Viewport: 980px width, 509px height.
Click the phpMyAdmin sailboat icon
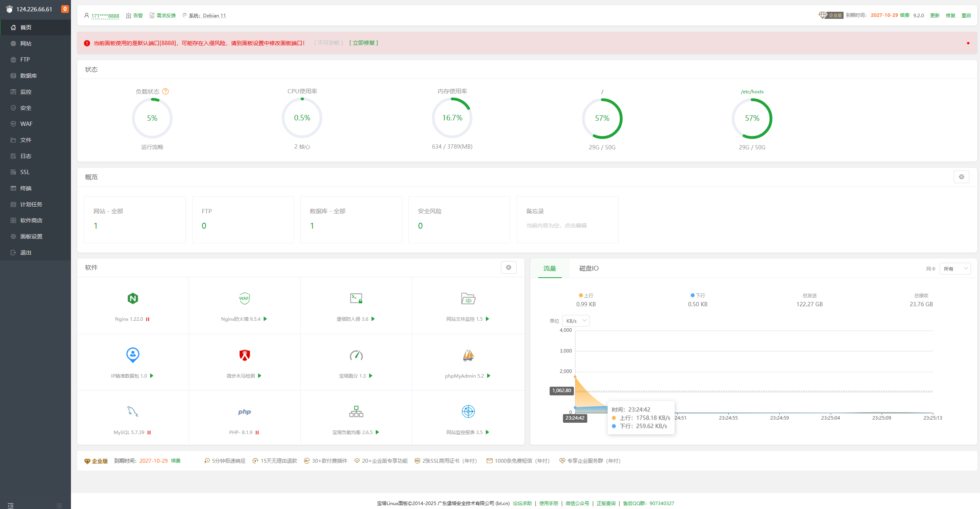468,355
